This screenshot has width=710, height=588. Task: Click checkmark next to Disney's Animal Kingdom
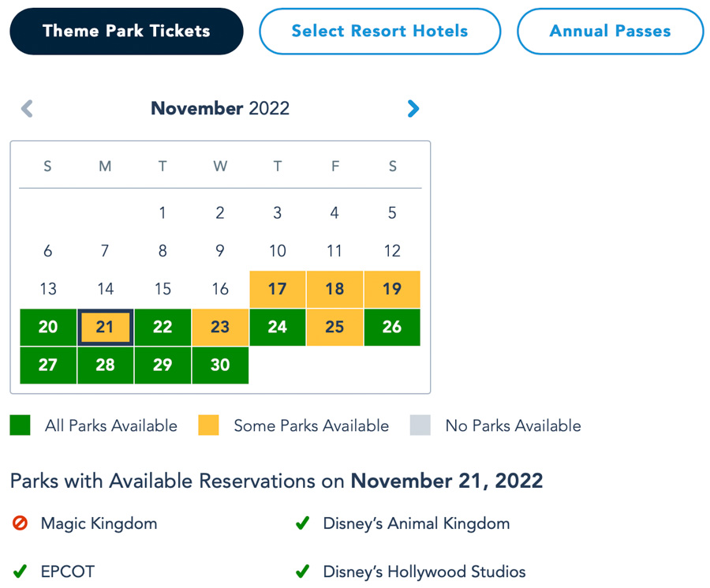[301, 523]
